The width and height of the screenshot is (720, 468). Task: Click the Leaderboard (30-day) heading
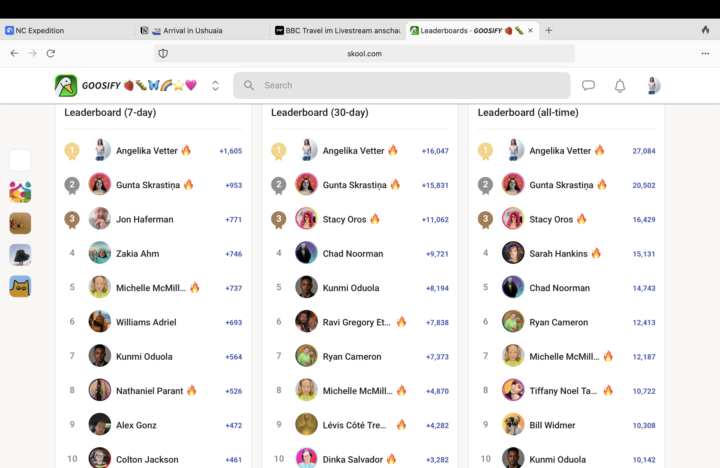pyautogui.click(x=320, y=113)
